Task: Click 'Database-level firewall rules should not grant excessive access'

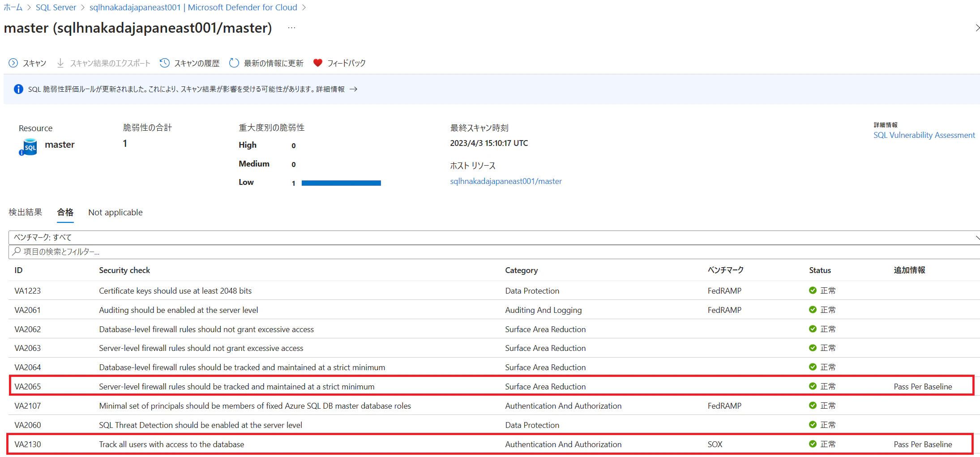Action: click(206, 329)
